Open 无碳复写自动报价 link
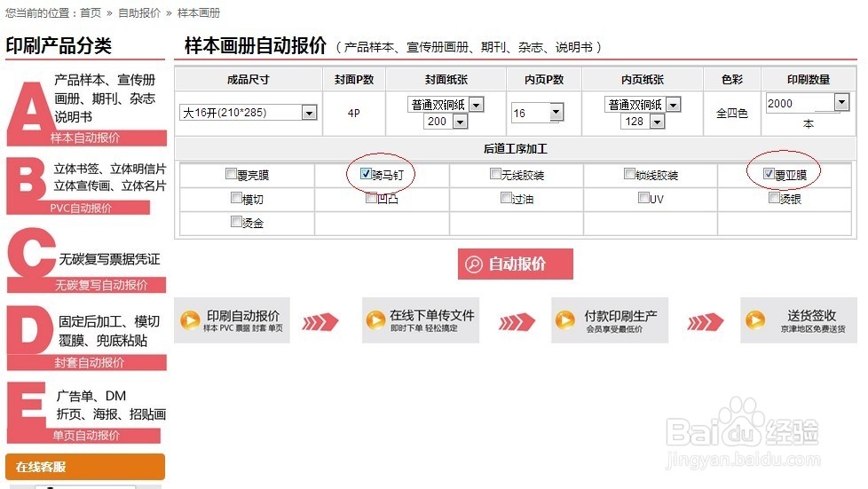 pyautogui.click(x=101, y=285)
